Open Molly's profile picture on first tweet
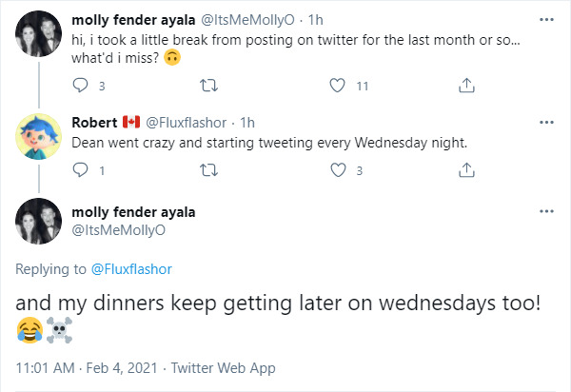571x392 pixels. [39, 38]
